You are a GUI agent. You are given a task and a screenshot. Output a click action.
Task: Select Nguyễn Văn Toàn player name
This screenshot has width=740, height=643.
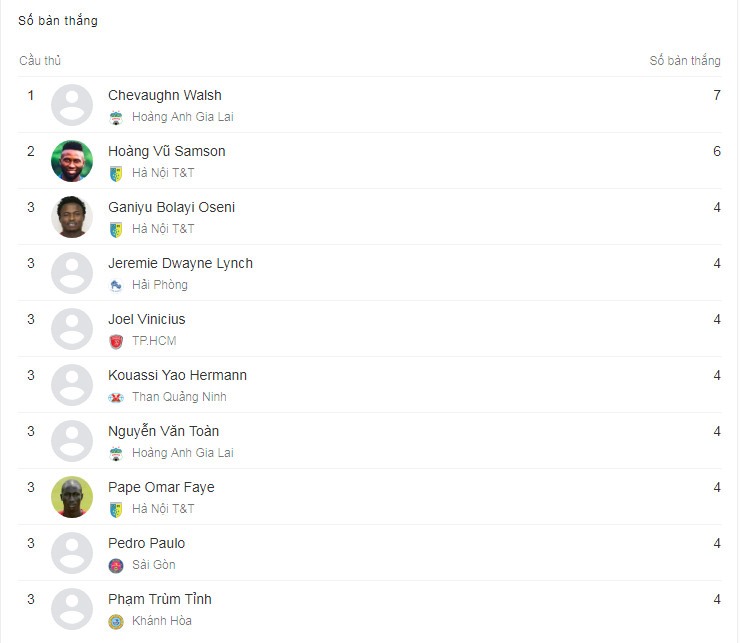coord(164,431)
